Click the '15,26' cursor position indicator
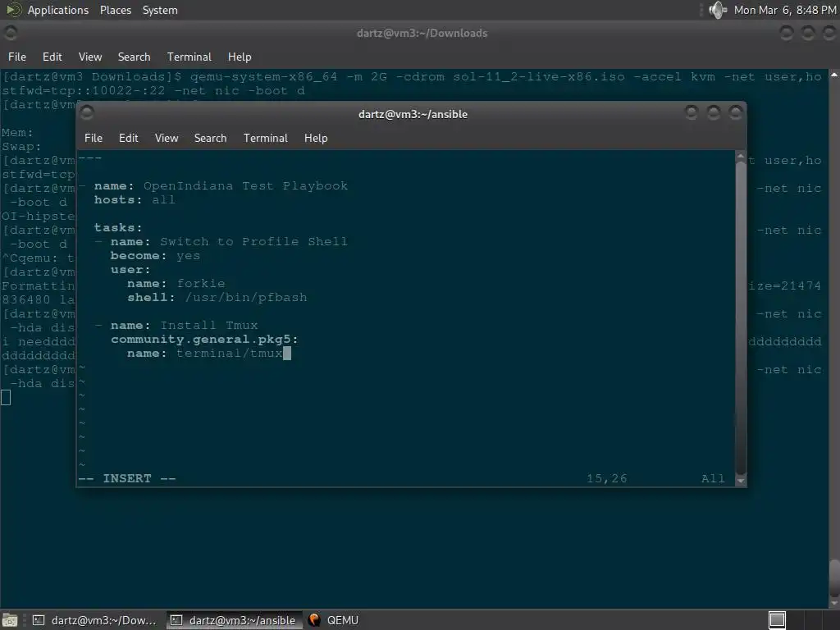 (x=606, y=478)
